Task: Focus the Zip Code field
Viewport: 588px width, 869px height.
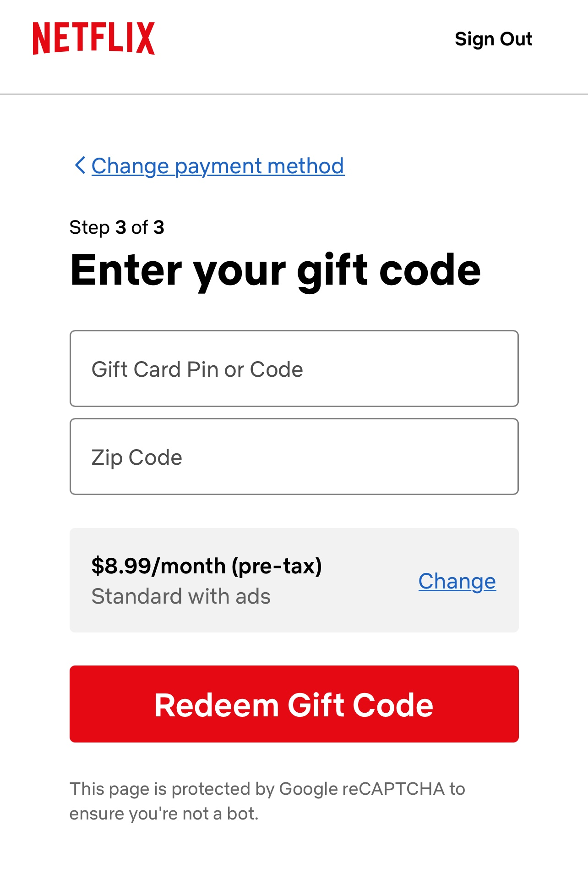Action: [294, 456]
